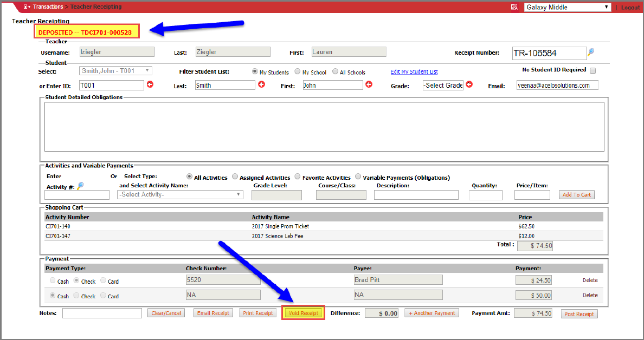
Task: Click the Logout link
Action: 630,8
